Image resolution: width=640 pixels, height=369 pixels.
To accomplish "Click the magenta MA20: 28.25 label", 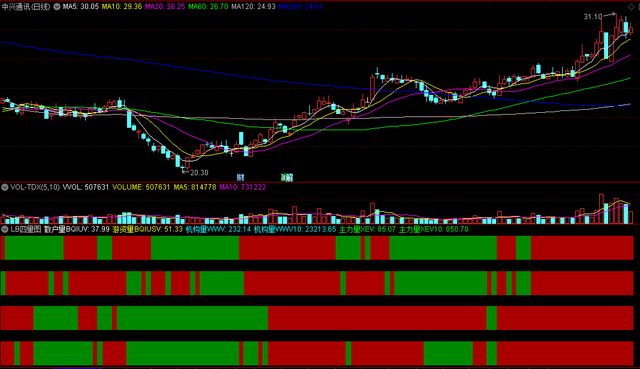I will point(165,7).
